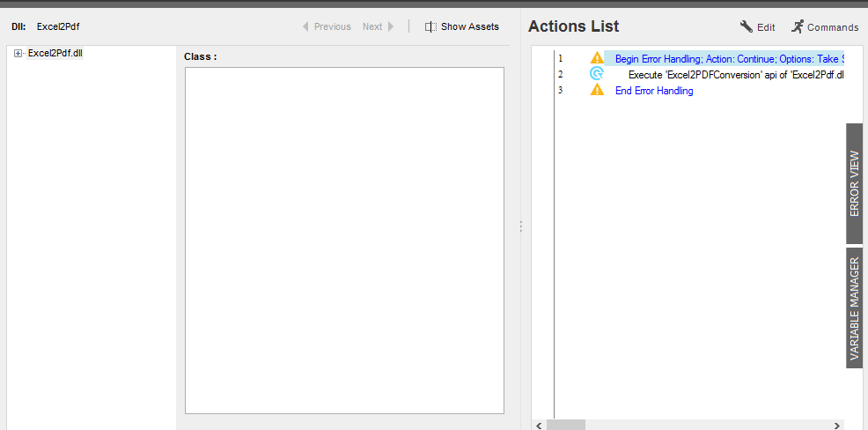Click horizontal scrollbar right arrow
Image resolution: width=868 pixels, height=430 pixels.
[837, 425]
